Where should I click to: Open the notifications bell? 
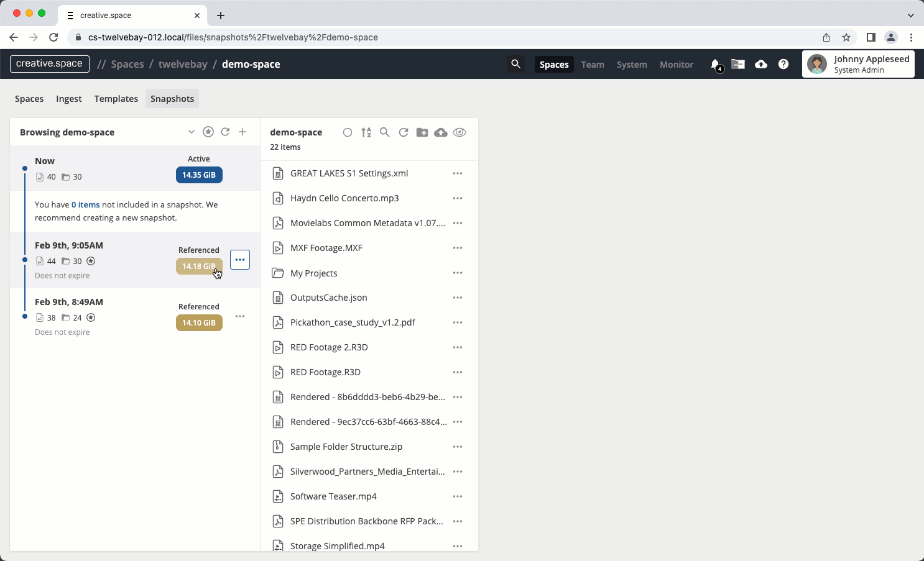(716, 64)
